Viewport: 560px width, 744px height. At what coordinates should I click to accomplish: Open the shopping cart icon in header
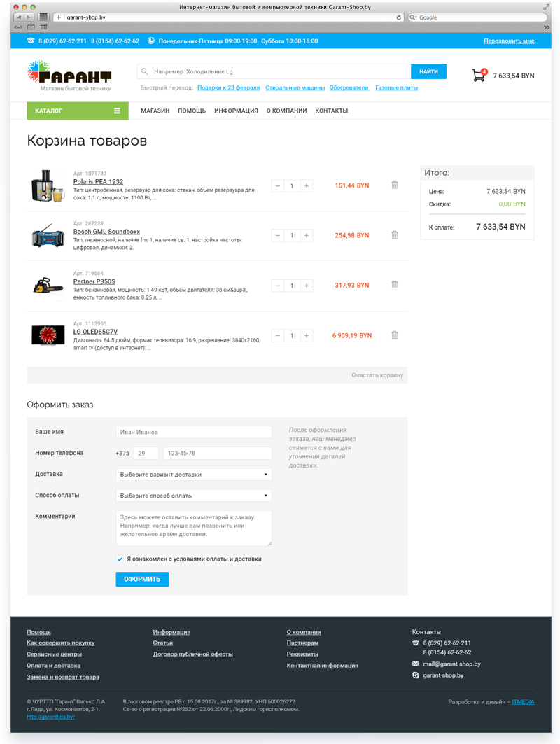click(479, 75)
